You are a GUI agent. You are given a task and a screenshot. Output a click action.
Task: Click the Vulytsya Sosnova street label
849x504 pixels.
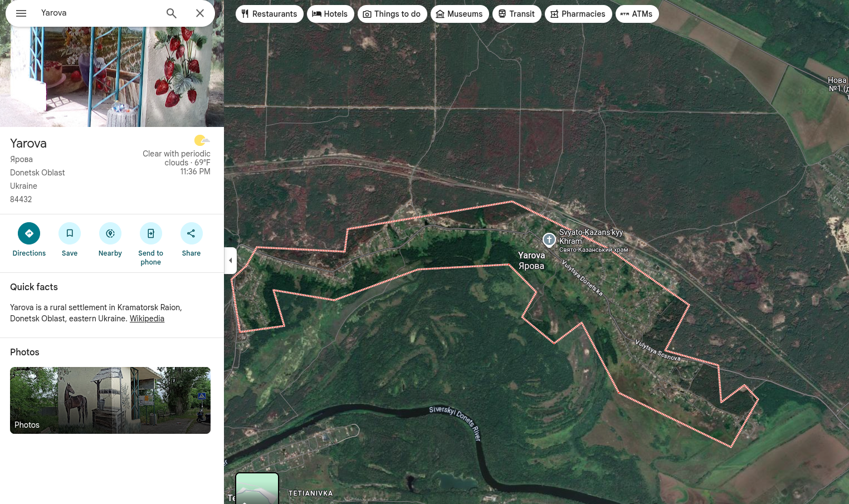[x=658, y=350]
